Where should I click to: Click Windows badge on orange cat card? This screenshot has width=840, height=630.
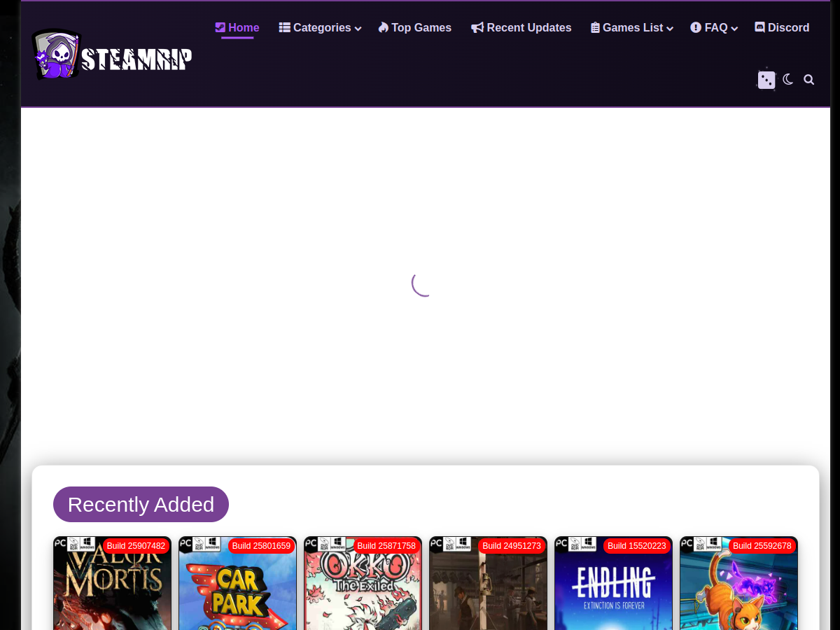click(713, 544)
